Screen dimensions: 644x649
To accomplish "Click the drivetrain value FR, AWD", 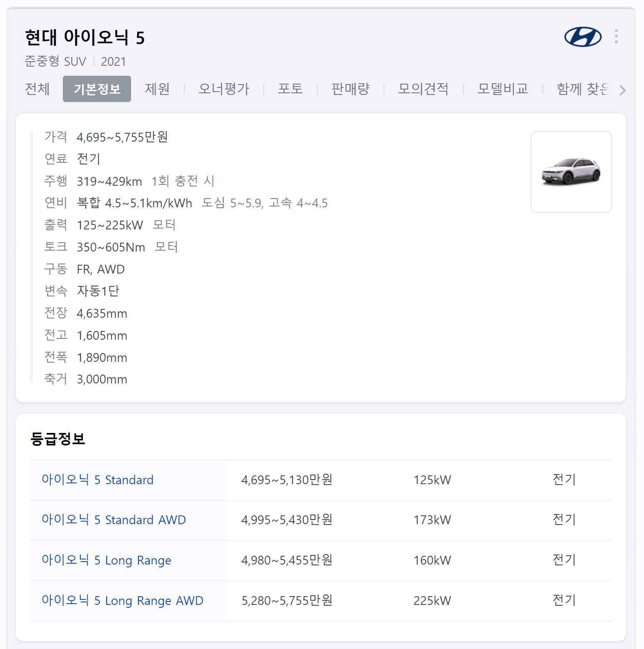I will [101, 269].
